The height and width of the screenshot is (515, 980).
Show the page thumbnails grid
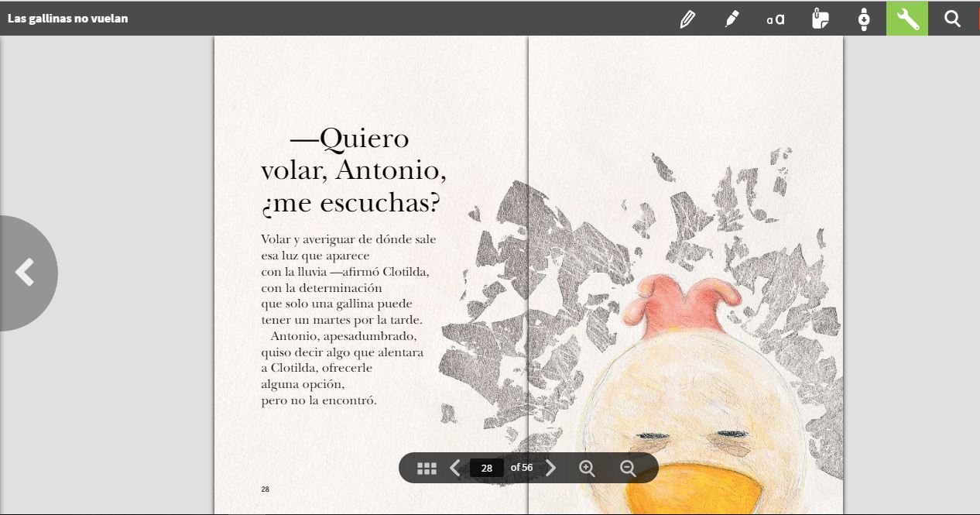[427, 468]
